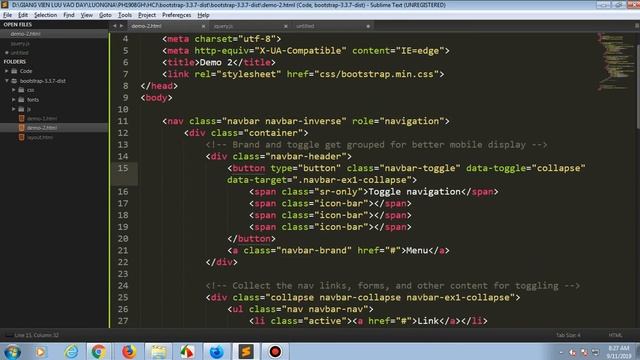
Task: Click the css folder icon
Action: [x=21, y=90]
